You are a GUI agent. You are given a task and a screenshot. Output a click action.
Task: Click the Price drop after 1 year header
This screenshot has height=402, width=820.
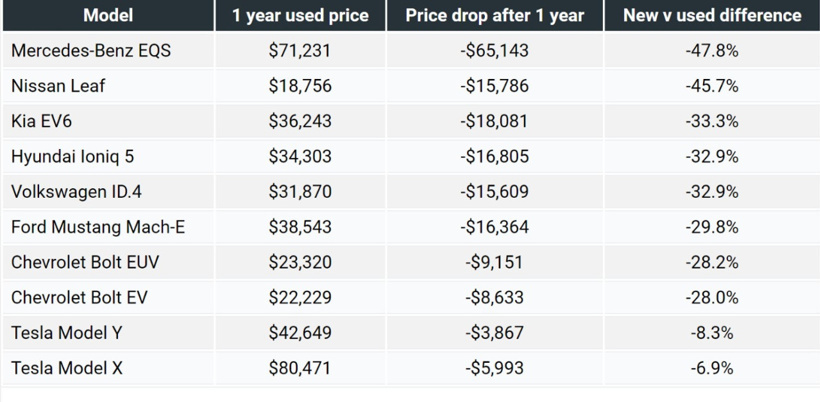pyautogui.click(x=495, y=15)
